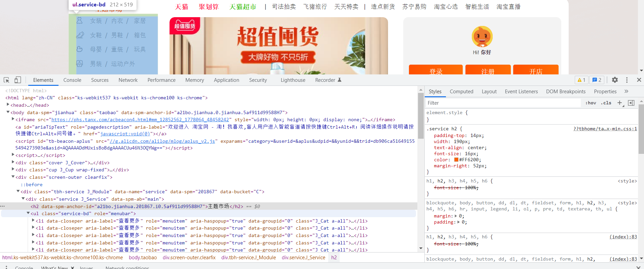Select the h2 主题市场 DOM row
Image resolution: width=644 pixels, height=269 pixels.
coord(209,206)
